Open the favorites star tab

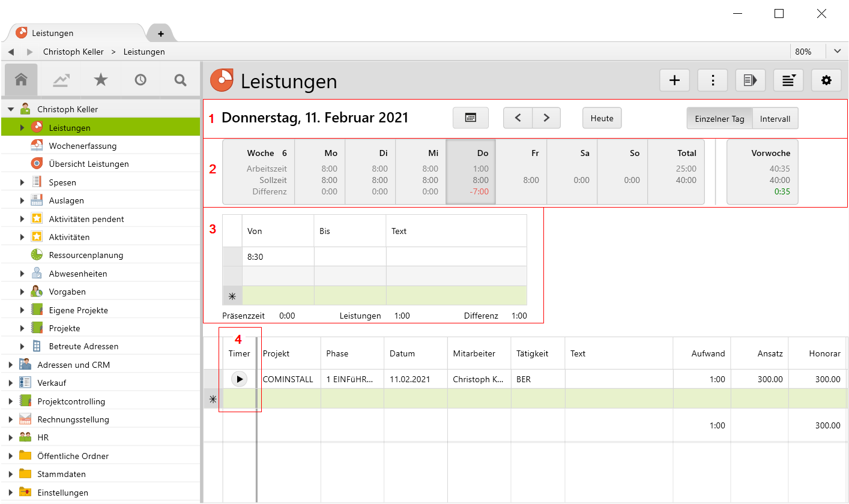[x=101, y=80]
